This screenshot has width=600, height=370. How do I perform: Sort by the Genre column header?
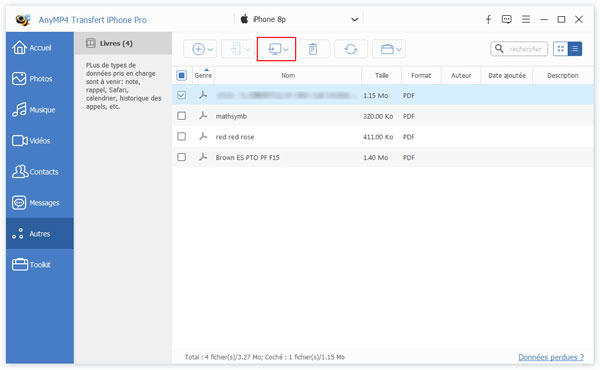point(203,75)
